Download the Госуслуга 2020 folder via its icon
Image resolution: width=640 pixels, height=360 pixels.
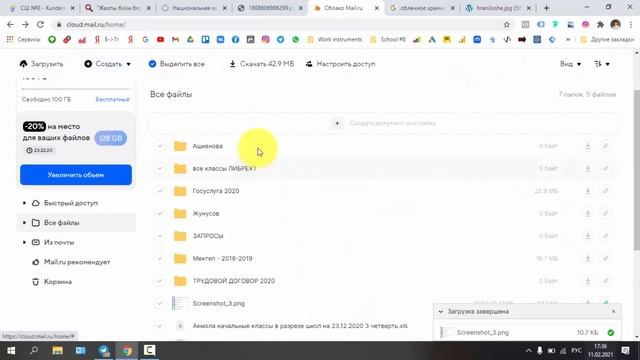click(588, 191)
